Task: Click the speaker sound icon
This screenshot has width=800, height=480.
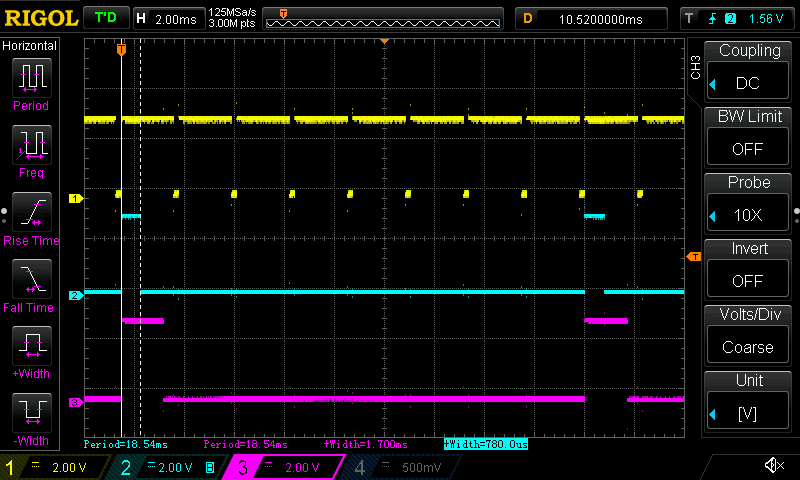Action: pos(773,466)
